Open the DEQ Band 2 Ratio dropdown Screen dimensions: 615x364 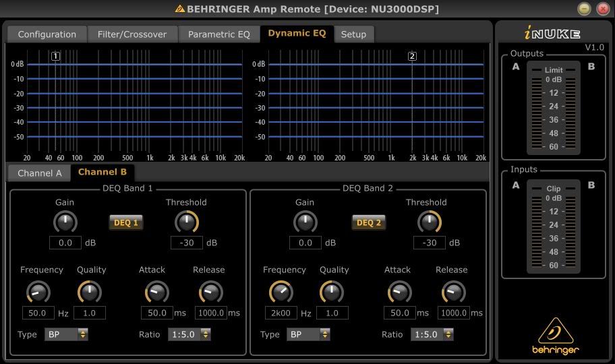[432, 334]
